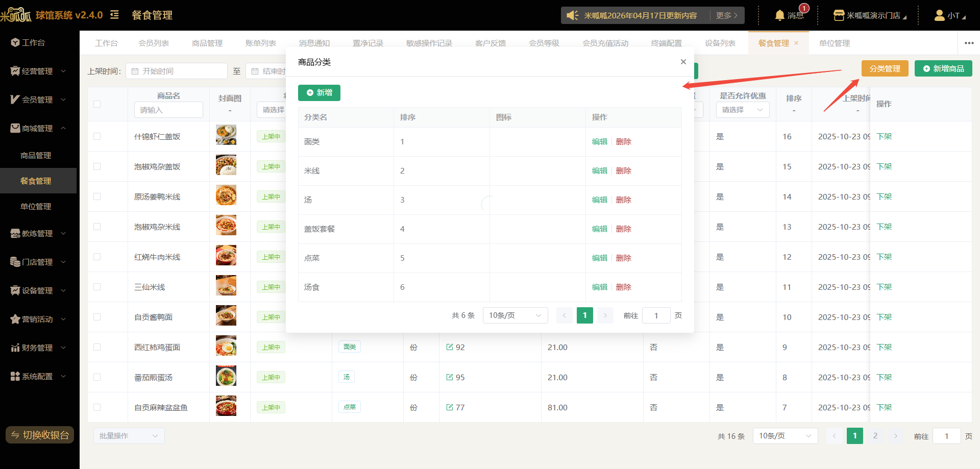Image resolution: width=980 pixels, height=469 pixels.
Task: Click stock edit icon for 自贡麻辣盆盆鱼
Action: [450, 407]
